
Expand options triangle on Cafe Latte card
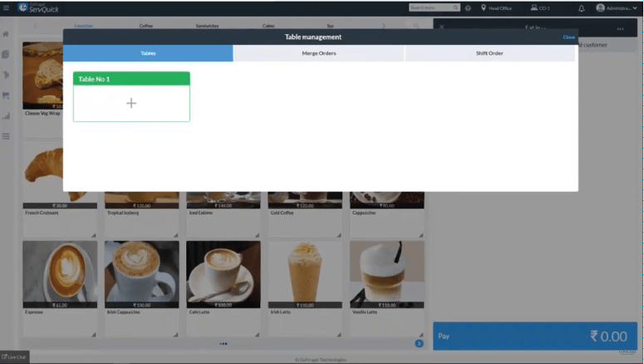coord(257,334)
